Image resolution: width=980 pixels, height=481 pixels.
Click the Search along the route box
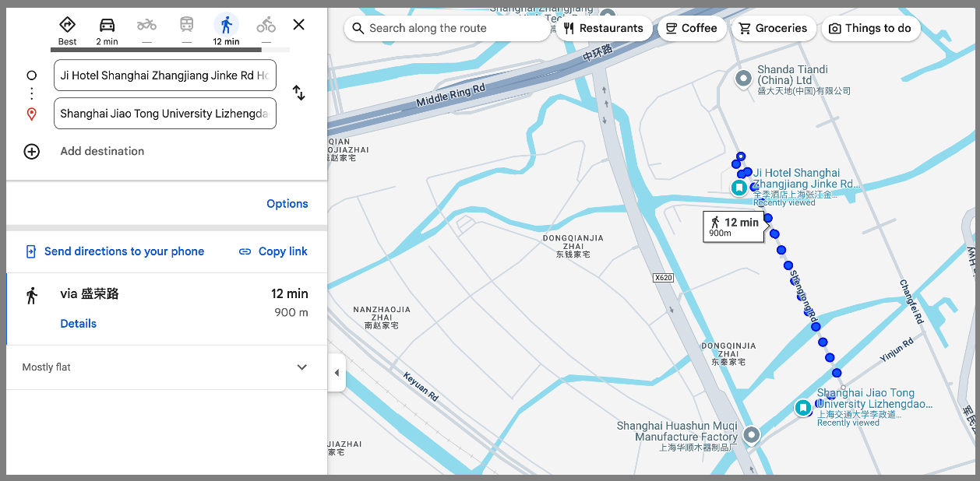click(447, 28)
